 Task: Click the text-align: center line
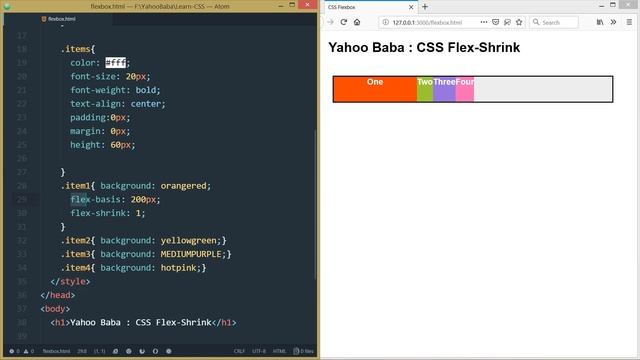118,104
